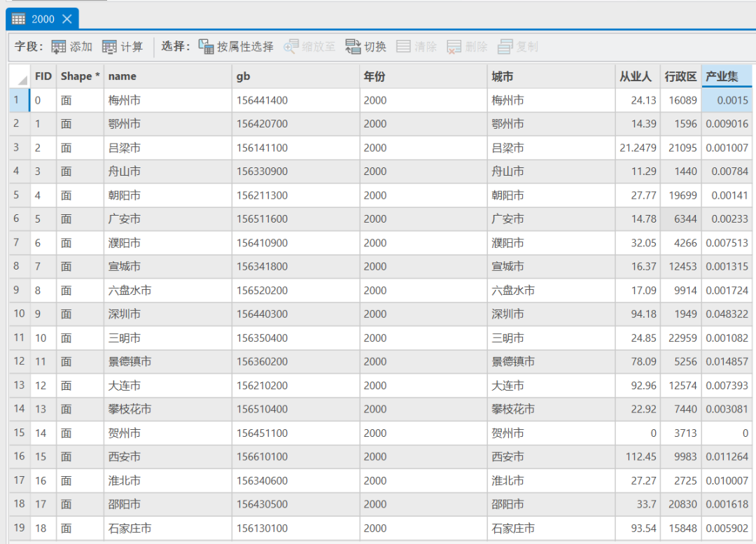Screen dimensions: 756x544
Task: Click the Add field icon (添加)
Action: pyautogui.click(x=58, y=47)
